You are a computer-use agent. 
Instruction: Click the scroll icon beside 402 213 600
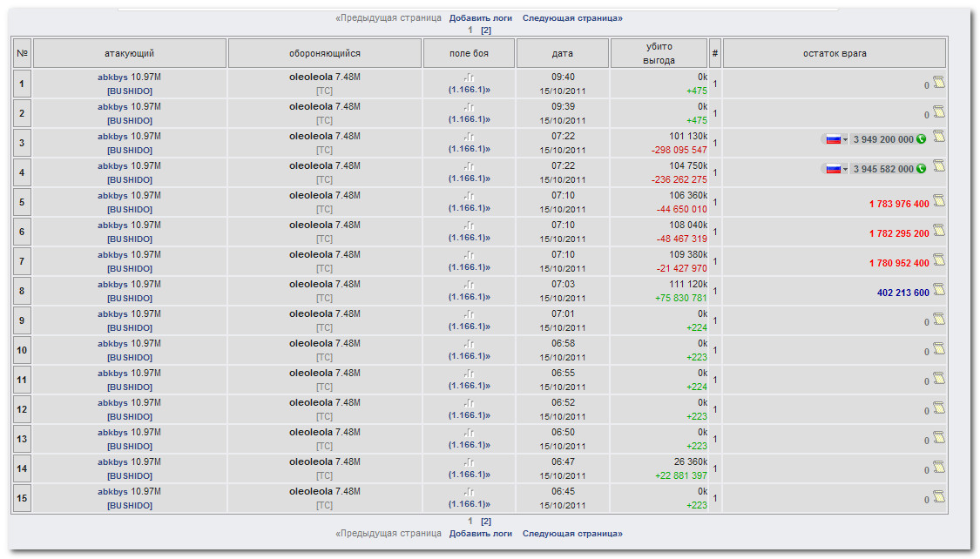click(x=939, y=290)
